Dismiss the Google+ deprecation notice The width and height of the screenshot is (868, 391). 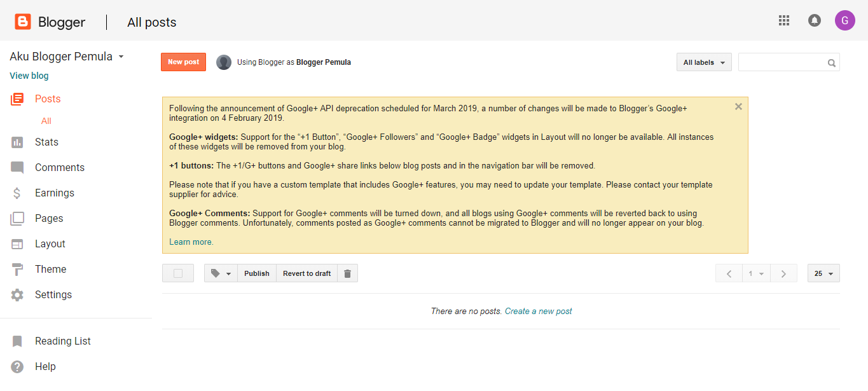pyautogui.click(x=738, y=107)
